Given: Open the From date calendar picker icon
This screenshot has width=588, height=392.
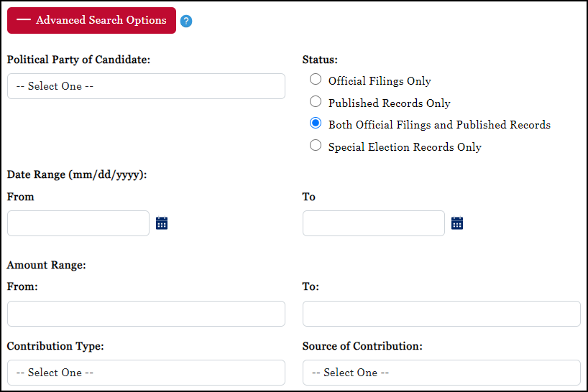Looking at the screenshot, I should (x=162, y=223).
